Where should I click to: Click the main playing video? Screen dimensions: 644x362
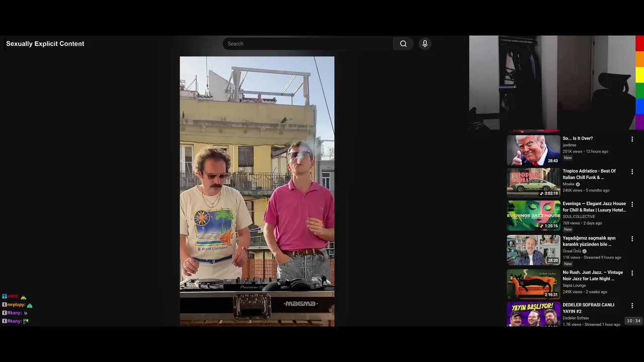tap(257, 191)
